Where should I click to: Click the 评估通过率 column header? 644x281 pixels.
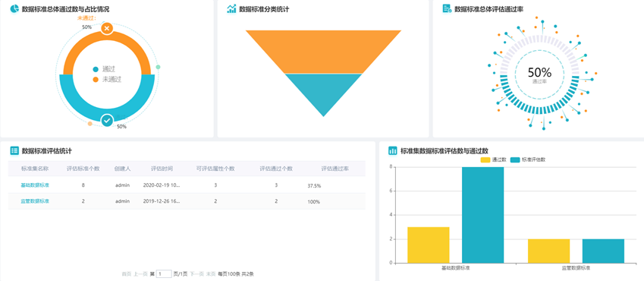tap(335, 169)
